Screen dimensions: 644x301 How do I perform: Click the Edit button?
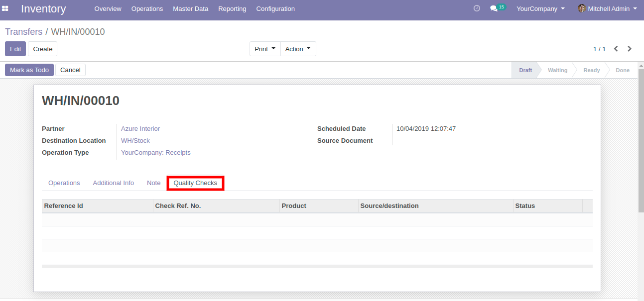click(x=15, y=49)
